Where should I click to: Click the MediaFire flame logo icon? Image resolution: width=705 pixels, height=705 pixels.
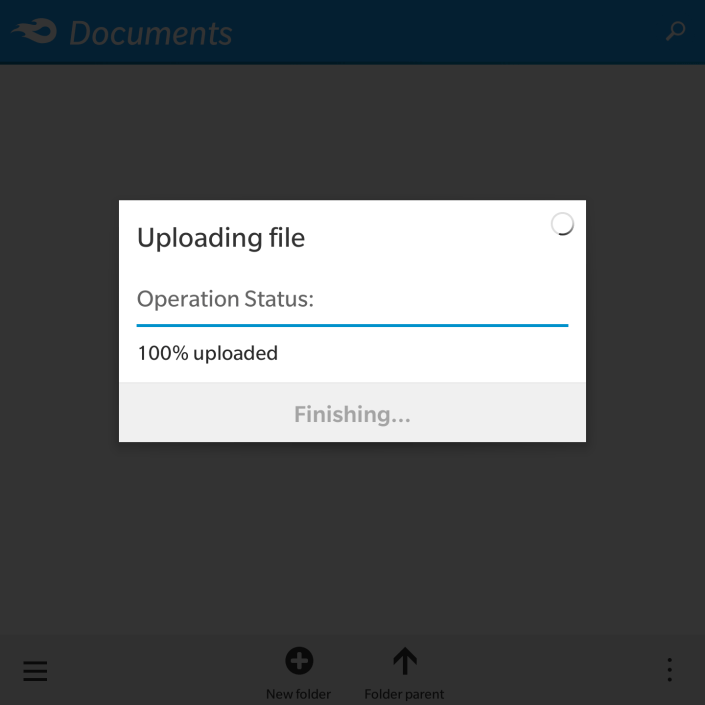click(34, 31)
